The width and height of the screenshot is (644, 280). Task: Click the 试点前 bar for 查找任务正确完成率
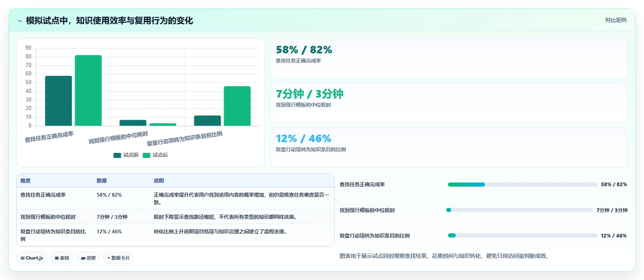(x=58, y=101)
